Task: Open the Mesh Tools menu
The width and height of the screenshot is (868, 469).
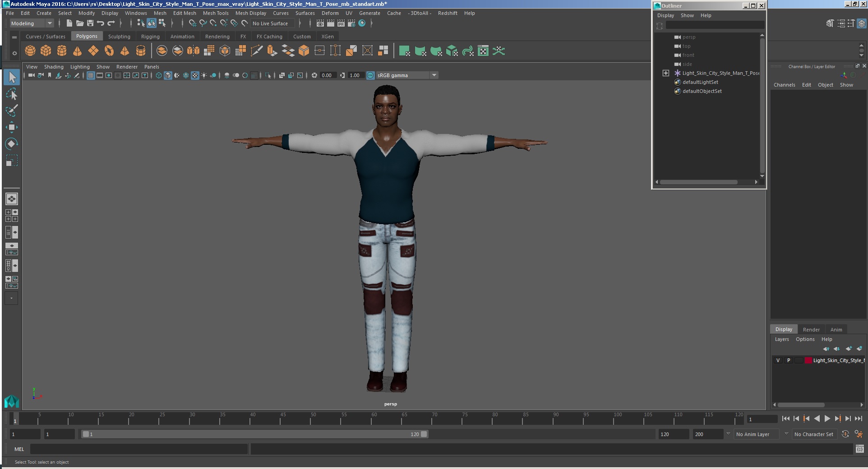Action: (x=216, y=13)
